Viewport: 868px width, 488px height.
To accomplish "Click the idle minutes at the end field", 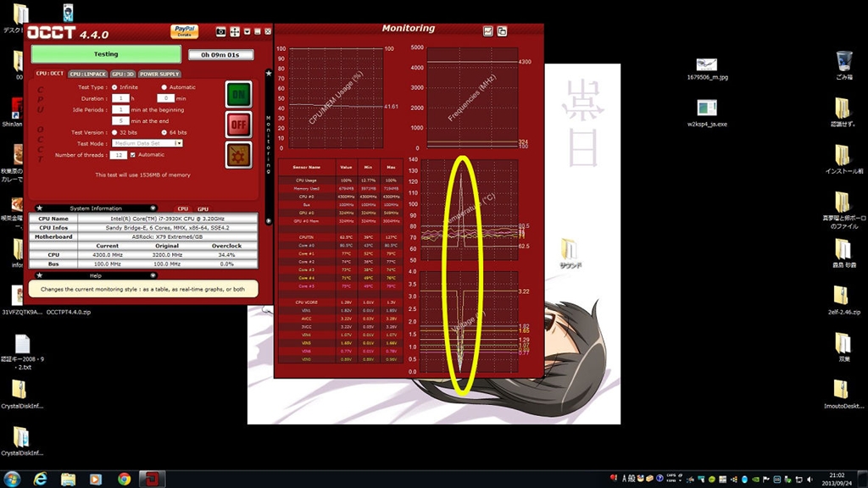I will click(x=120, y=120).
